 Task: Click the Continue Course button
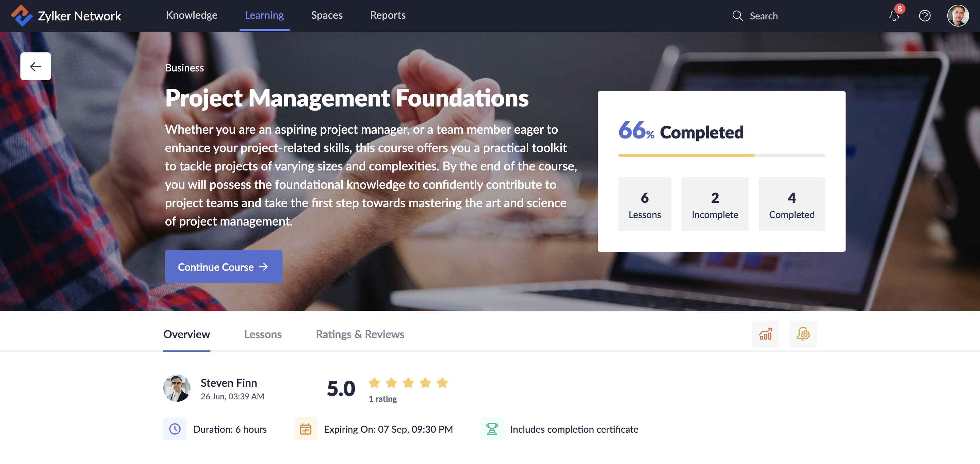(x=224, y=267)
